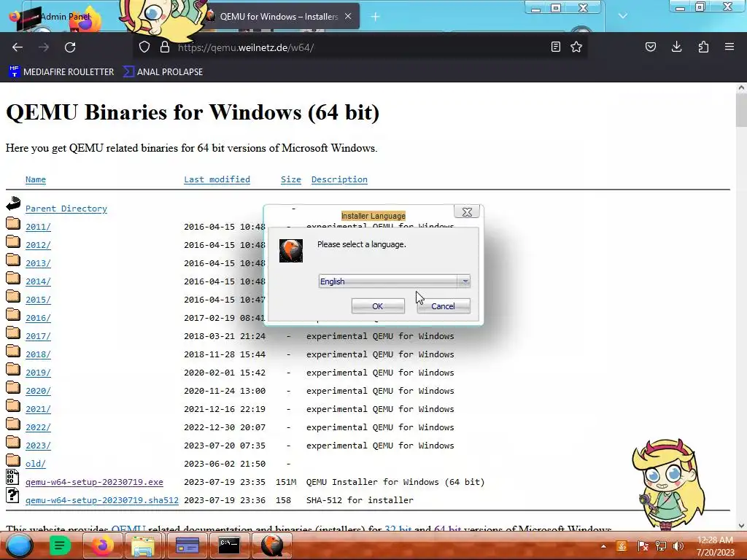This screenshot has height=560, width=747.
Task: Sort listing by Description
Action: pyautogui.click(x=339, y=179)
